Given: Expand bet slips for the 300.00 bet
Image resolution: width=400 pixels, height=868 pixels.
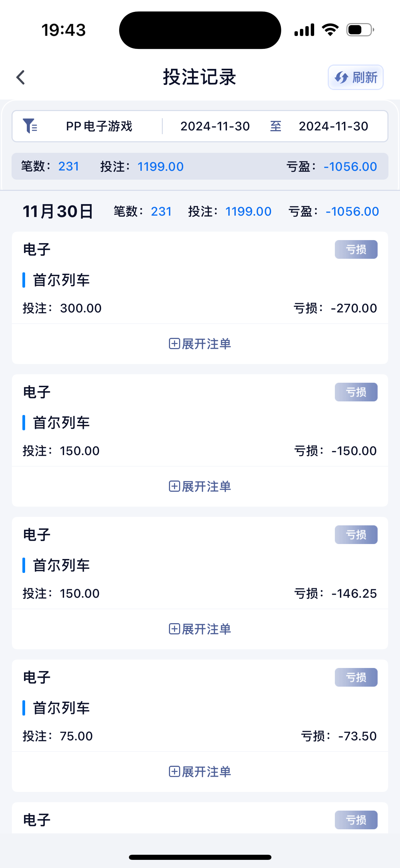Looking at the screenshot, I should [200, 344].
